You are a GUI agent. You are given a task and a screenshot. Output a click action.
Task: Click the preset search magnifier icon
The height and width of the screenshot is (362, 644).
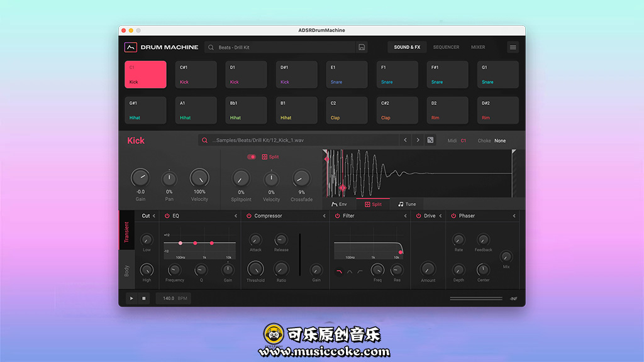pos(211,48)
